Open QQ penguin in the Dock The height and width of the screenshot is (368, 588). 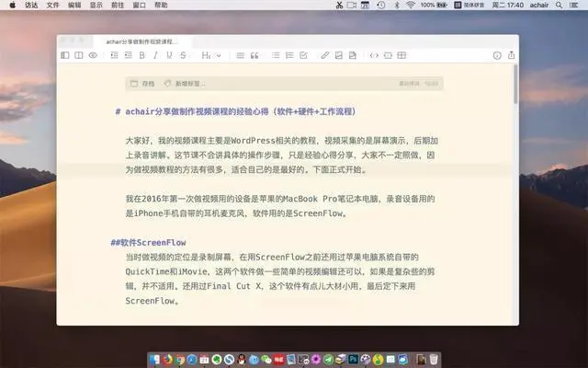tap(242, 360)
